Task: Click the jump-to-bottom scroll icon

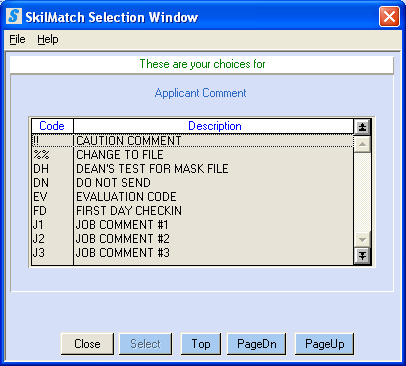Action: click(x=362, y=256)
